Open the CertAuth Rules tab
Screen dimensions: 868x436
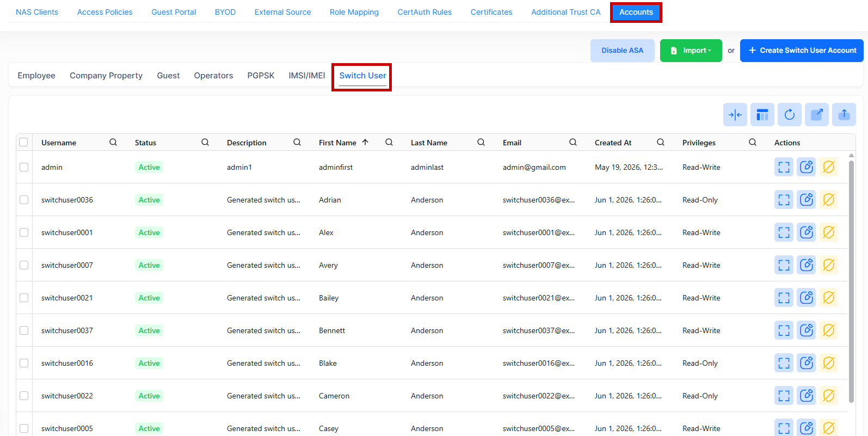[x=424, y=12]
